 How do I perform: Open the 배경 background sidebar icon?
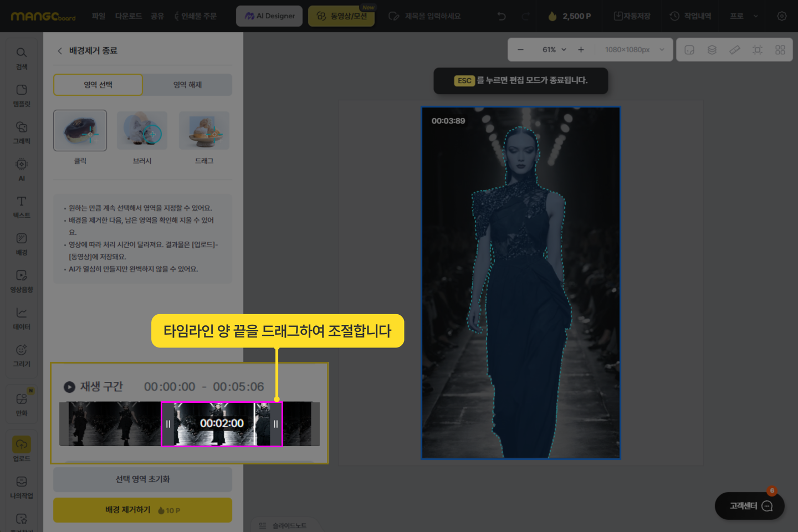click(x=21, y=244)
